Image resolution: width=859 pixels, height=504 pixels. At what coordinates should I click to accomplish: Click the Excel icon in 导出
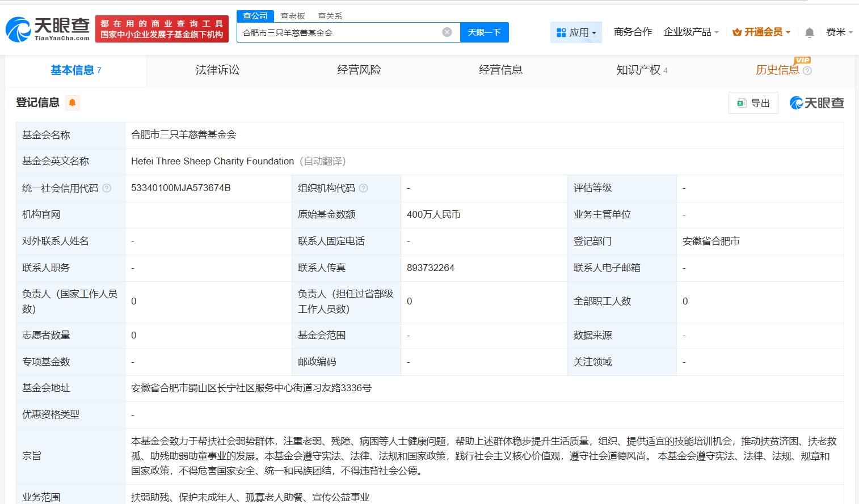(741, 103)
